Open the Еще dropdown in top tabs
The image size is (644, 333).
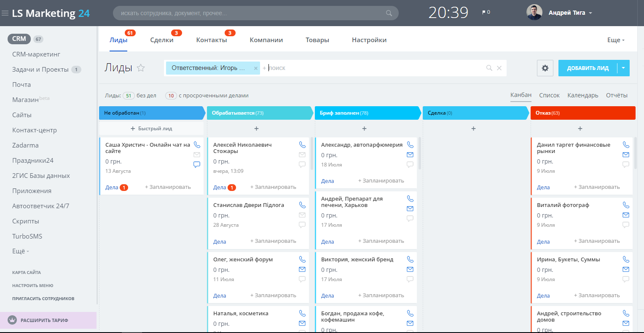[x=616, y=40]
